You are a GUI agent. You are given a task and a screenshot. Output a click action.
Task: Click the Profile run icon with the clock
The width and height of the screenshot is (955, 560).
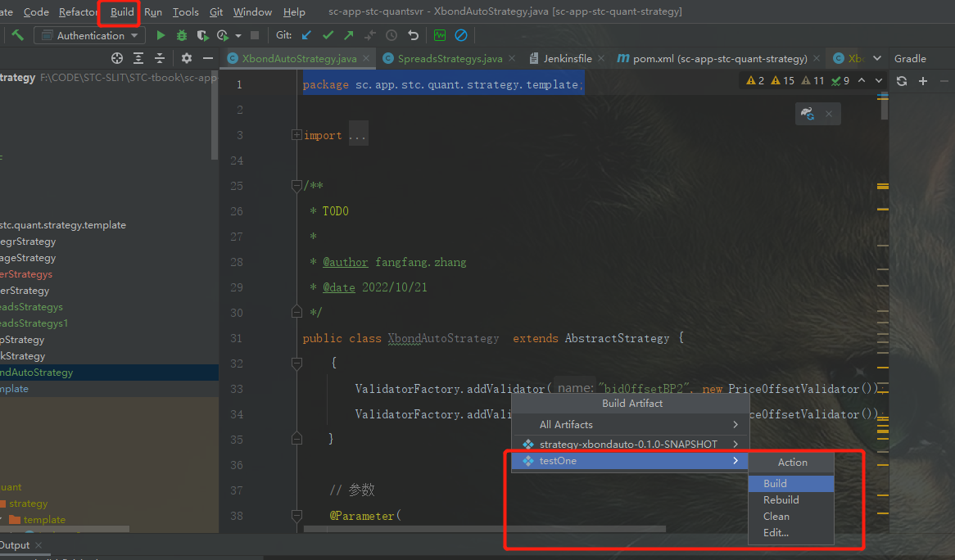[223, 35]
